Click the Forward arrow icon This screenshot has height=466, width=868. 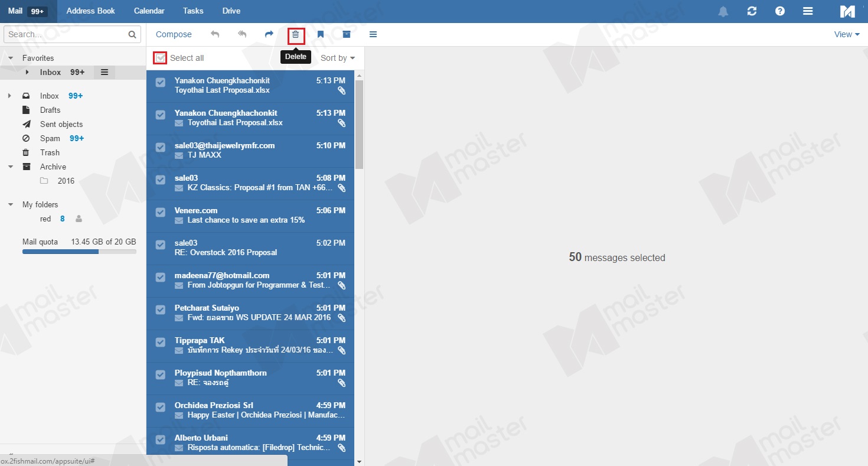point(269,34)
